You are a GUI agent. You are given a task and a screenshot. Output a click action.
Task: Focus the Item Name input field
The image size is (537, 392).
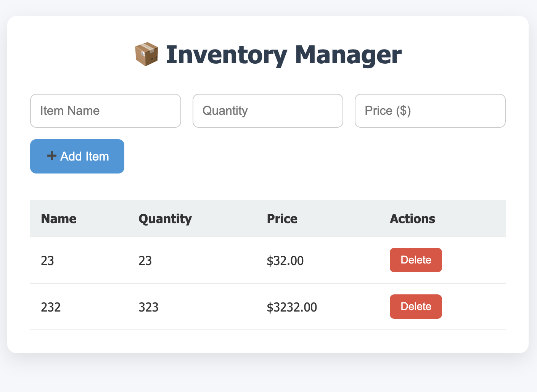tap(105, 111)
